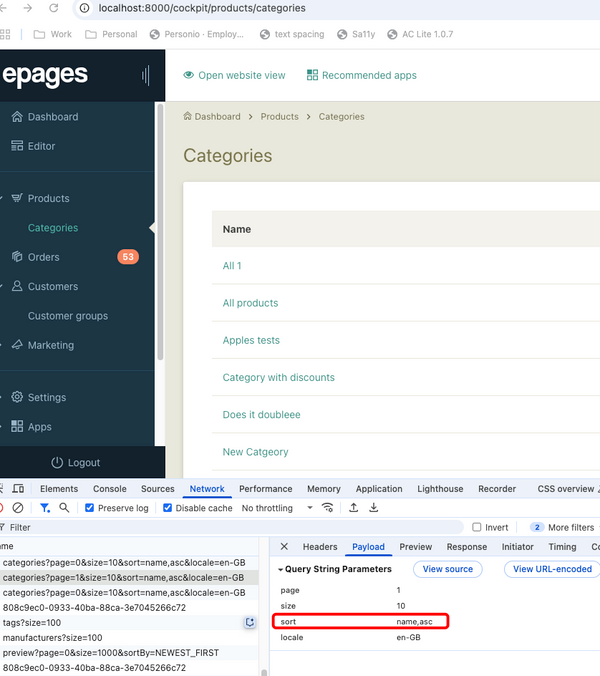Click the View URL-encoded button
The image size is (600, 676).
pyautogui.click(x=552, y=569)
